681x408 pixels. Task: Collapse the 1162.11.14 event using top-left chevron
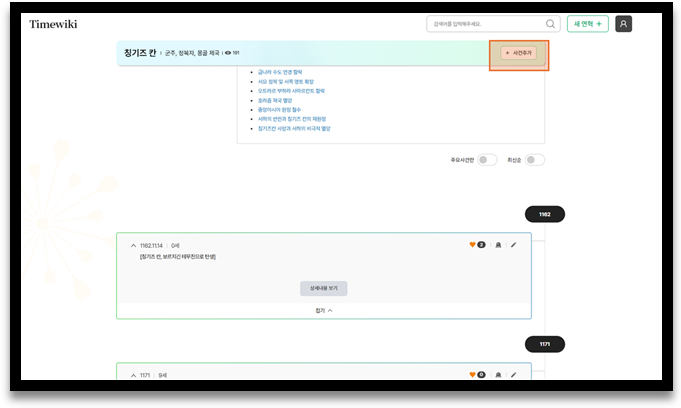133,244
